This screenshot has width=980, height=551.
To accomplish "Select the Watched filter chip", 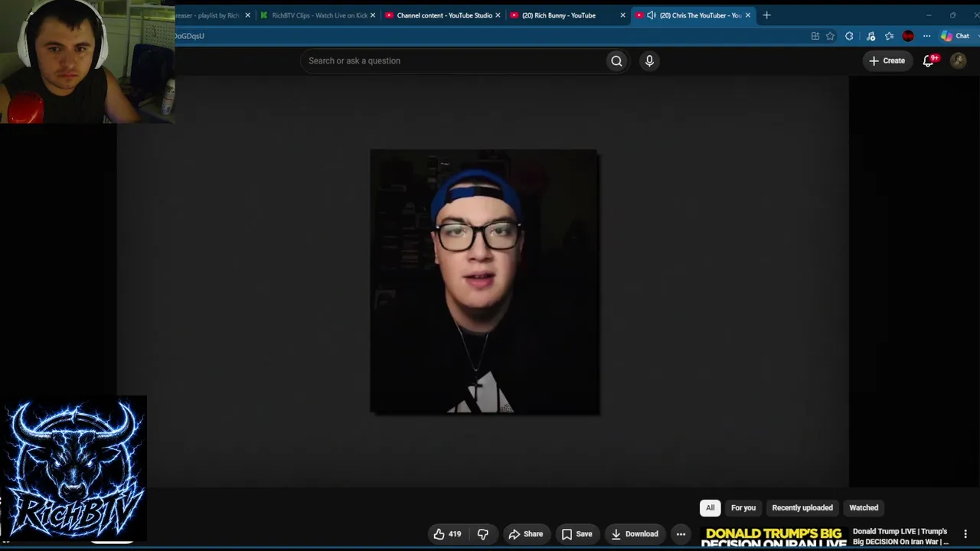I will (x=864, y=507).
